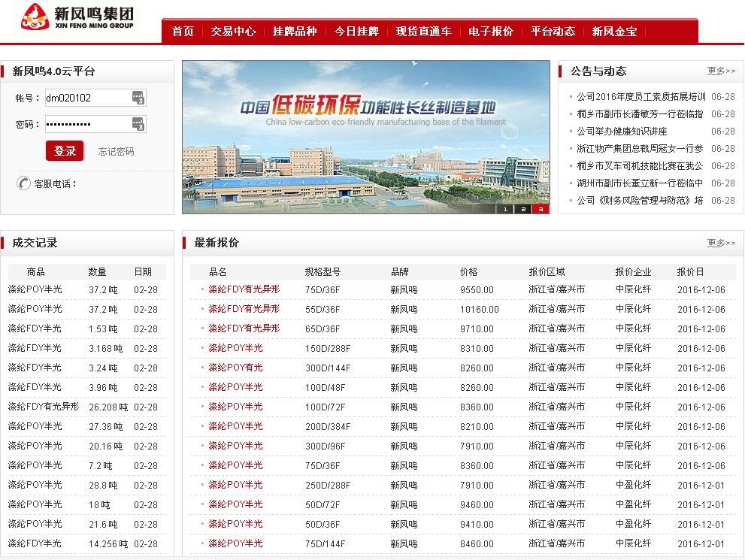The image size is (745, 560).
Task: Switch banner to slide 2 indicator
Action: tap(523, 209)
